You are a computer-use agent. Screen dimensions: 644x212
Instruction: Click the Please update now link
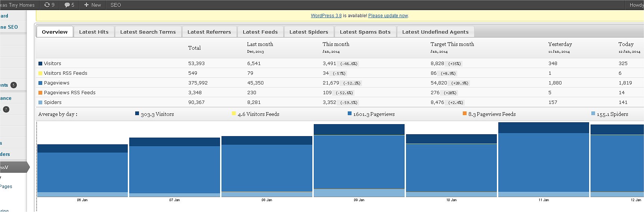pos(388,16)
